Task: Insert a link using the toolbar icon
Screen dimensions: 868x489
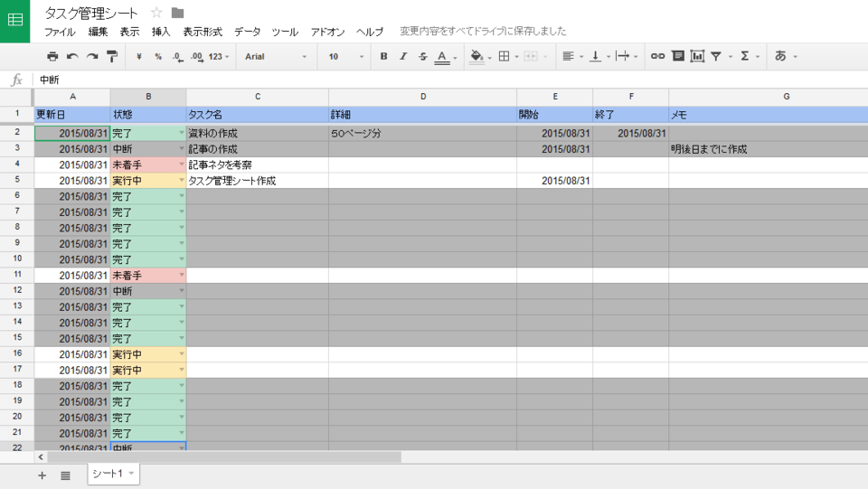Action: tap(657, 57)
